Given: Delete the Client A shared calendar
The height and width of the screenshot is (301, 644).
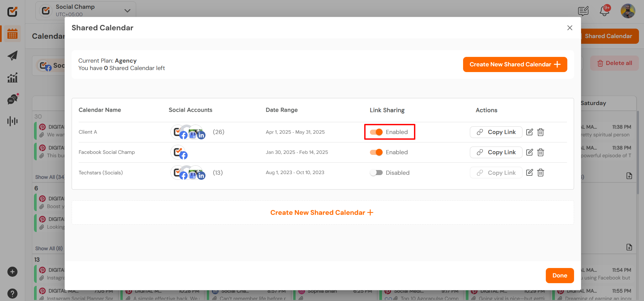Looking at the screenshot, I should tap(540, 132).
